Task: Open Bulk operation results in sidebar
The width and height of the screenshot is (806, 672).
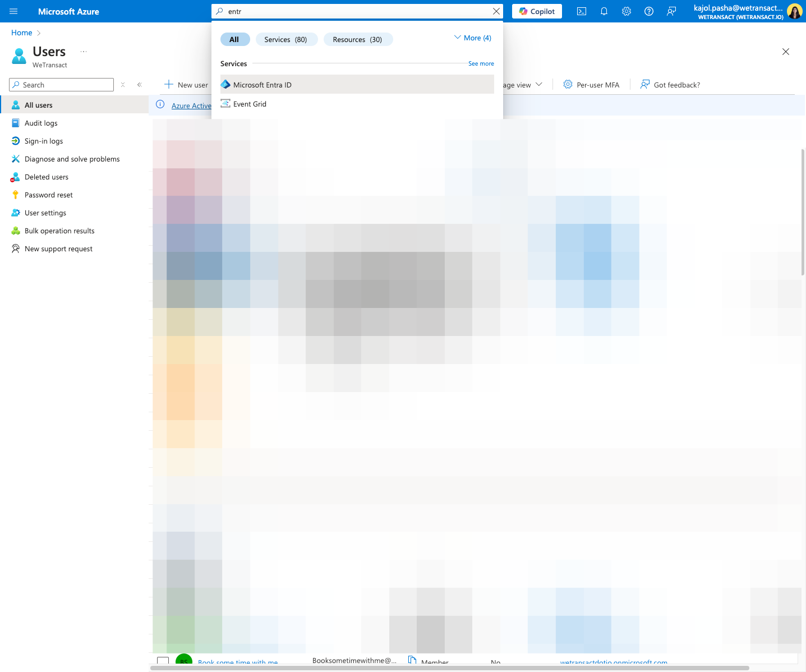Action: [x=74, y=231]
